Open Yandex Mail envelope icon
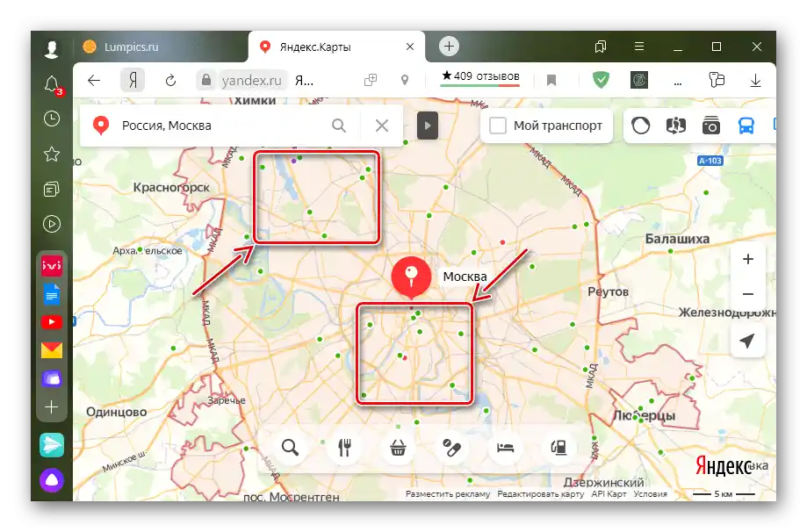Viewport: 807px width, 532px height. click(x=52, y=350)
